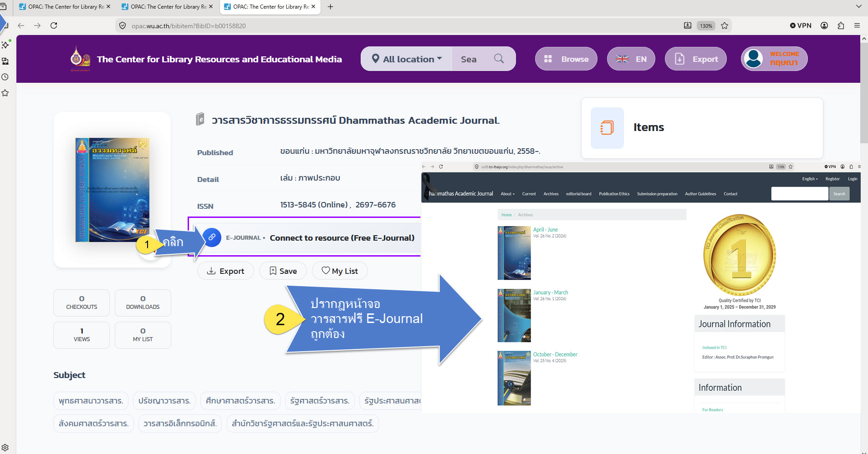Close the first OPAC tab

(x=108, y=7)
